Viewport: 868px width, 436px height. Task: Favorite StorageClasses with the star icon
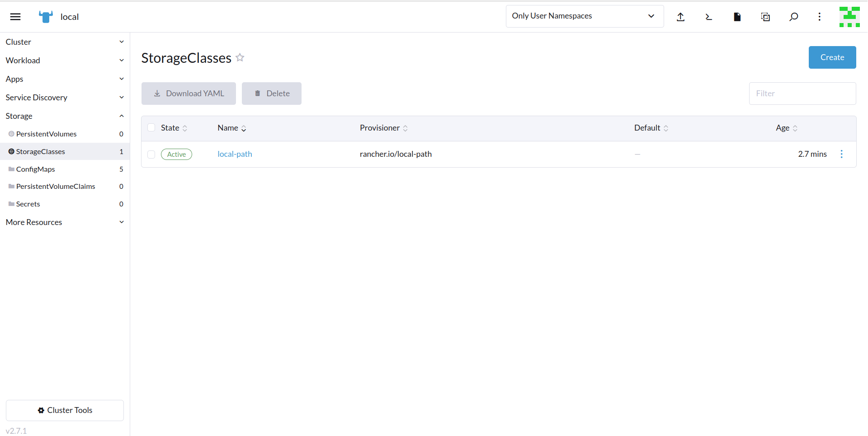click(240, 57)
